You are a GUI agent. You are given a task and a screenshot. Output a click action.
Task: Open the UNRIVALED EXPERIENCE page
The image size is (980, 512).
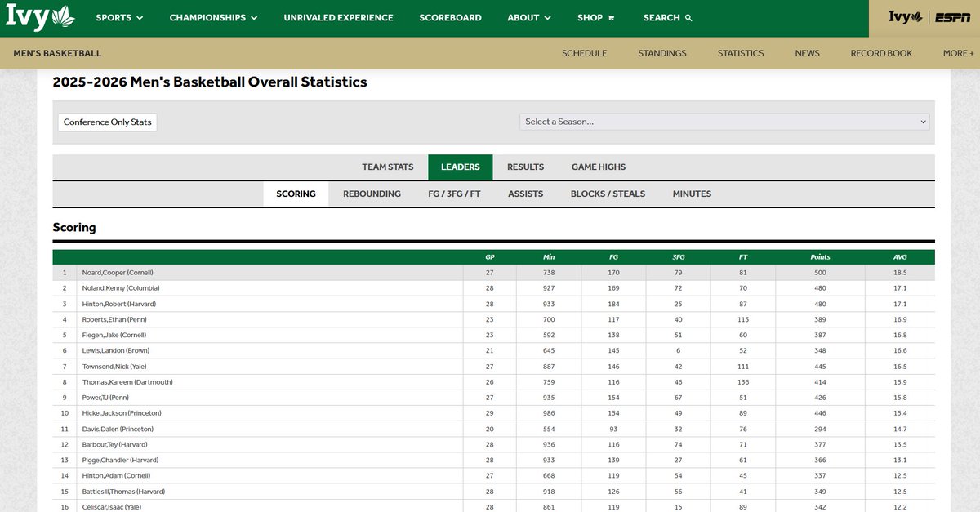coord(338,17)
